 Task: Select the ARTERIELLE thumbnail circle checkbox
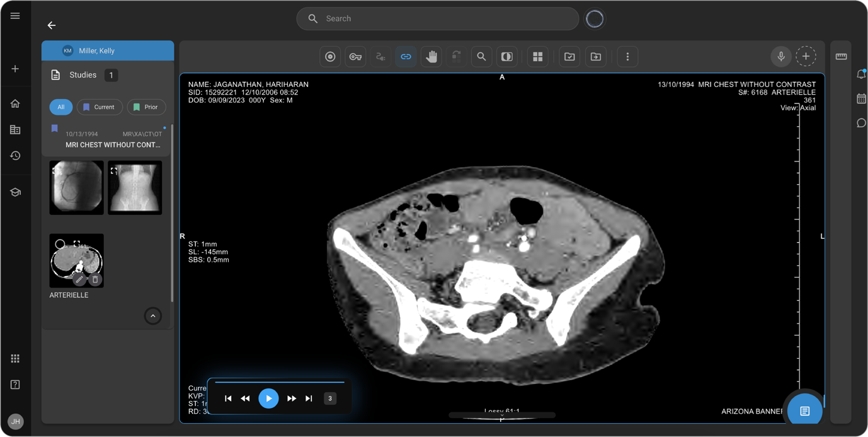(x=60, y=244)
